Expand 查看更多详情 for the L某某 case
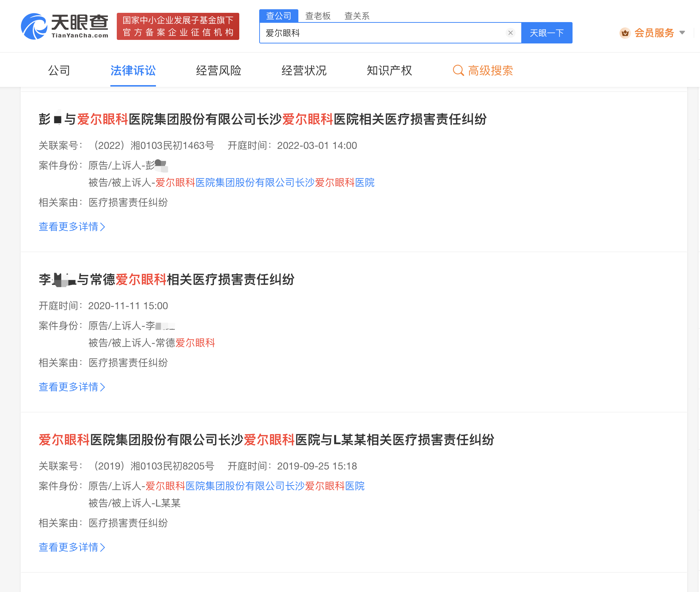This screenshot has height=592, width=700. coord(72,547)
